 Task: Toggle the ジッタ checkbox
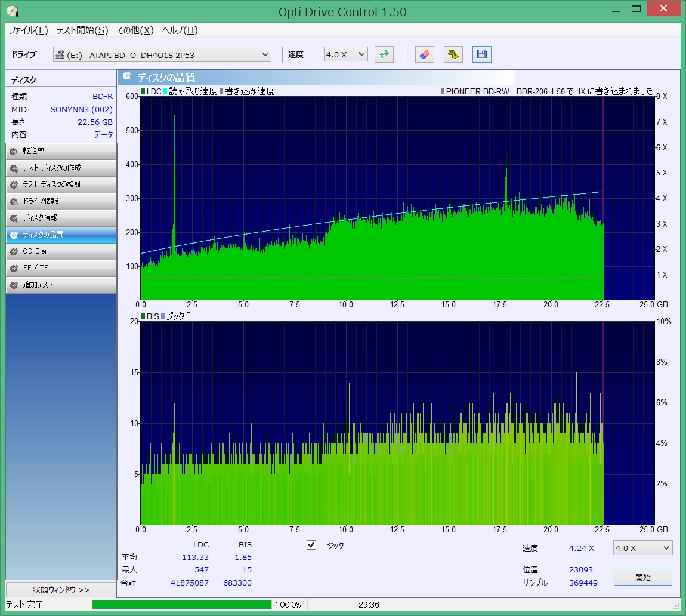[311, 545]
